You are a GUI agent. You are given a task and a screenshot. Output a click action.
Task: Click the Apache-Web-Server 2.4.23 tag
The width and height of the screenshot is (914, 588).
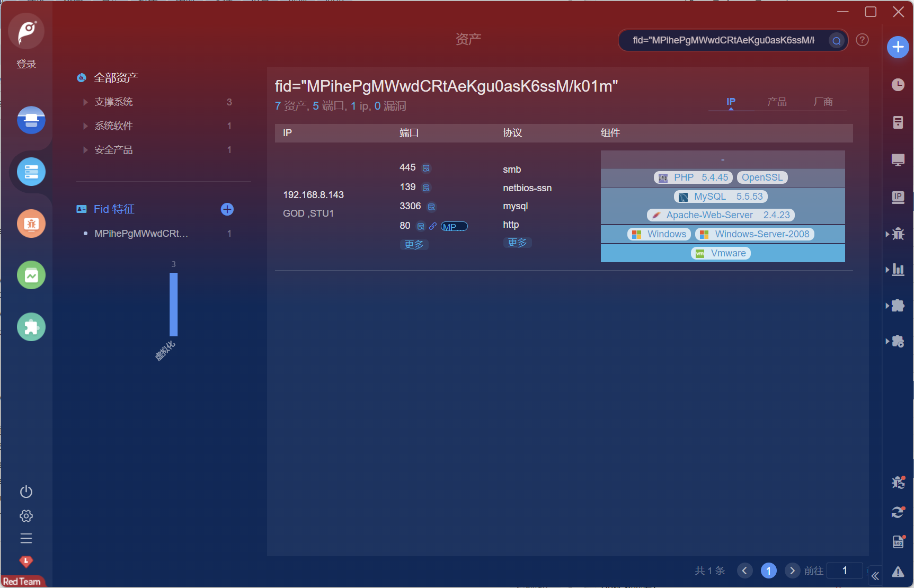click(x=721, y=215)
